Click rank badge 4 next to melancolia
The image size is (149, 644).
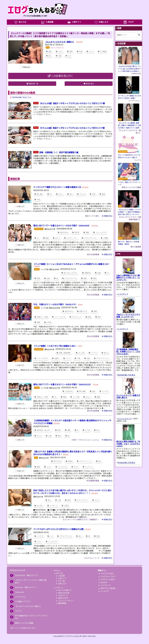coord(11,592)
